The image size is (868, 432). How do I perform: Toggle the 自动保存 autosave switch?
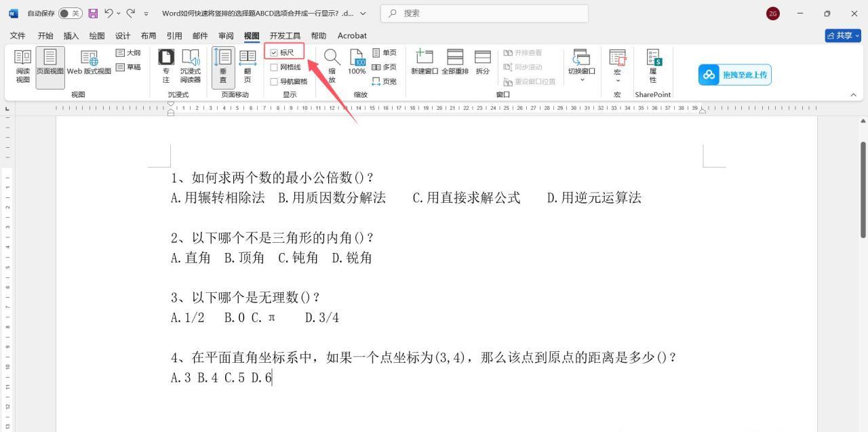tap(71, 14)
